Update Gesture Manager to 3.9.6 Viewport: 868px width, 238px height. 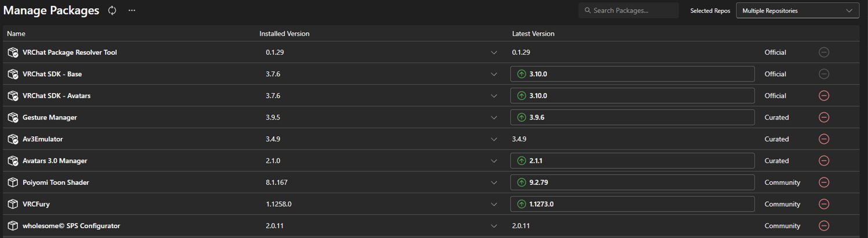tap(632, 117)
